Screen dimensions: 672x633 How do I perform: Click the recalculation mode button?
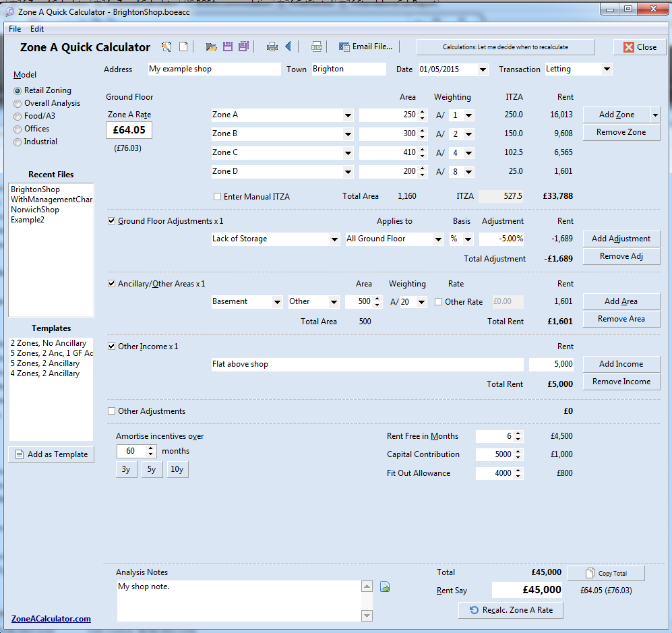[x=506, y=47]
